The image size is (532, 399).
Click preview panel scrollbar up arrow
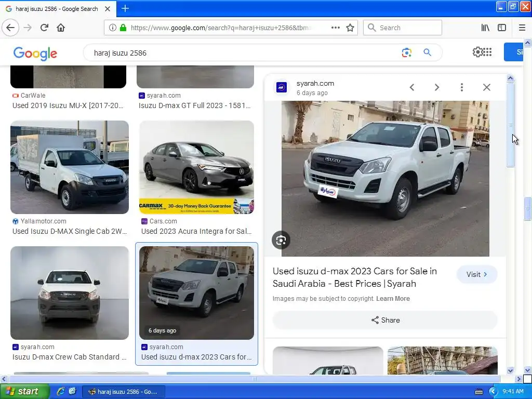pyautogui.click(x=510, y=78)
